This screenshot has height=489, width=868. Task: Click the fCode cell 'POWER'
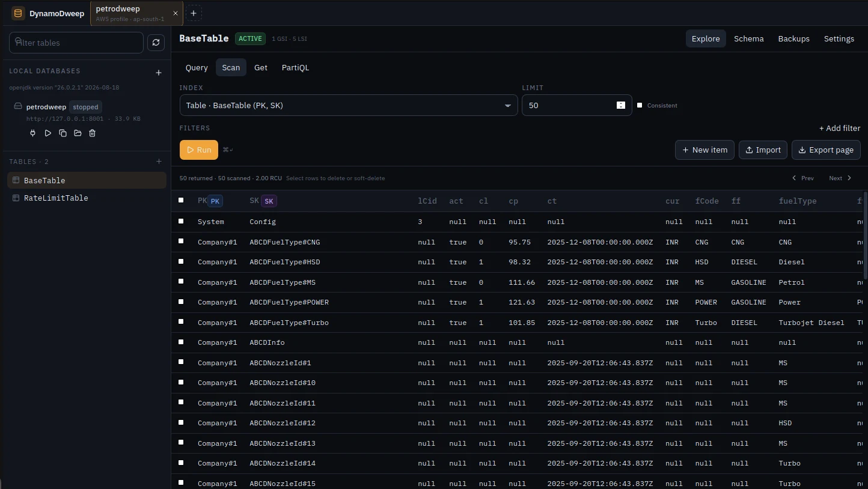coord(706,302)
